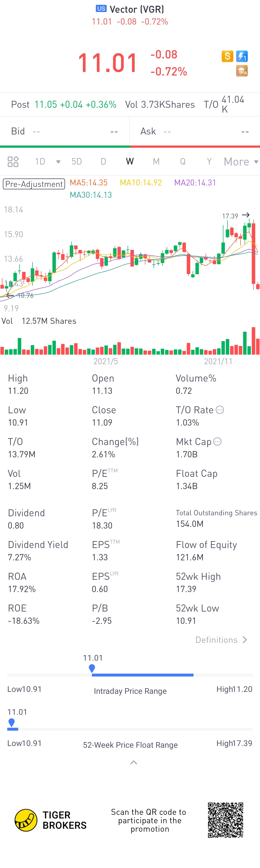Screen dimensions: 260x868
Task: Switch to the Q quarterly chart tab
Action: click(x=183, y=162)
